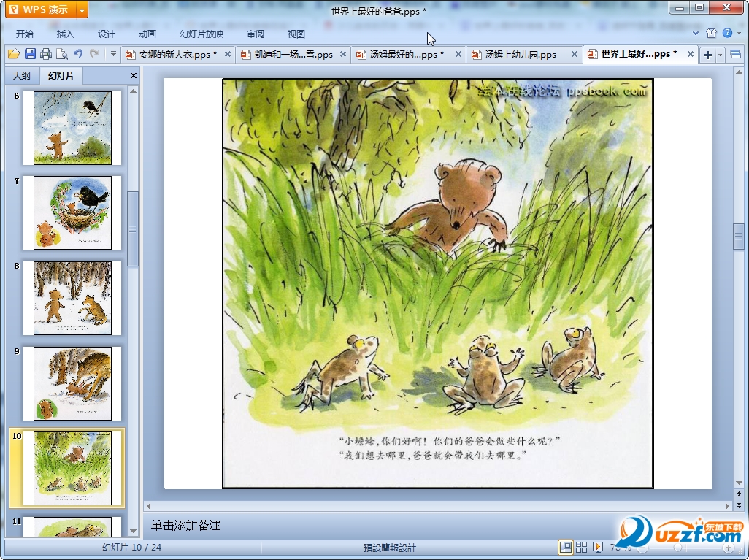Expand the new tab dropdown arrow

pos(721,55)
